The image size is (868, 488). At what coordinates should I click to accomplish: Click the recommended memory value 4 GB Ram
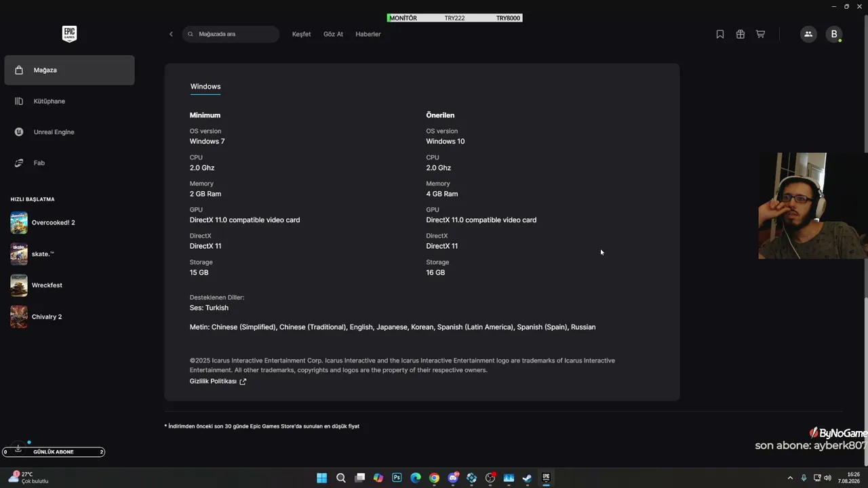(442, 194)
